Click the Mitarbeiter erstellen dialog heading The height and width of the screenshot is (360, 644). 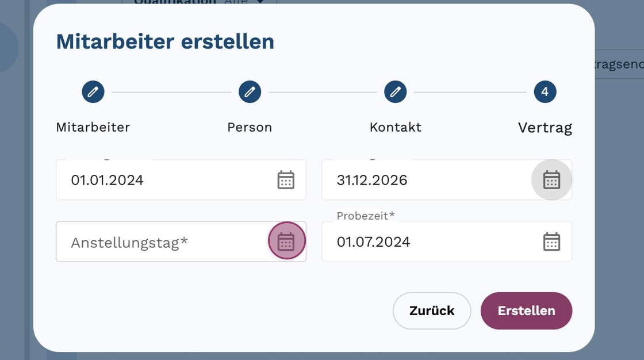(165, 41)
